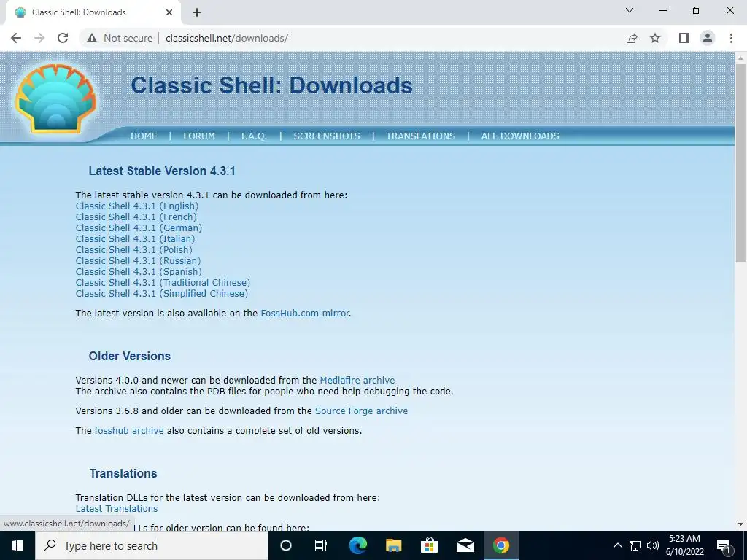Viewport: 747px width, 560px height.
Task: Click the Older Versions heading
Action: coord(130,356)
